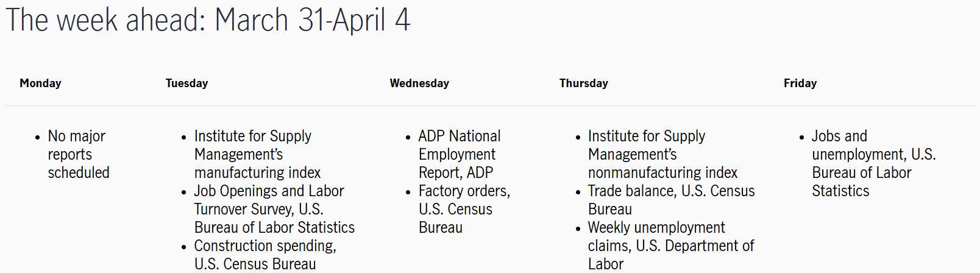The width and height of the screenshot is (980, 273).
Task: Click 'No major reports scheduled' under Monday
Action: point(79,154)
